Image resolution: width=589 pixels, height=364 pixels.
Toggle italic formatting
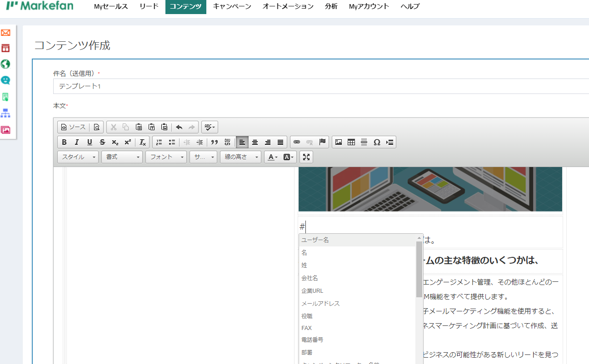click(77, 142)
